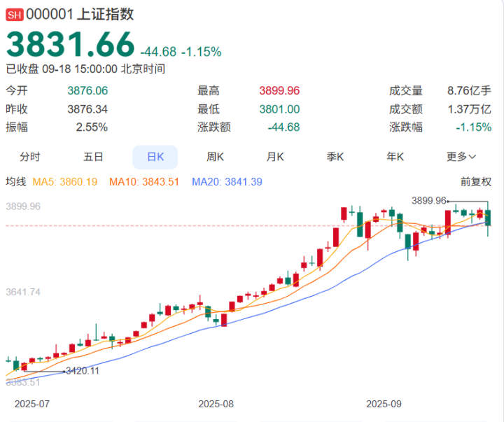Show the 季K quarterly chart

[335, 157]
